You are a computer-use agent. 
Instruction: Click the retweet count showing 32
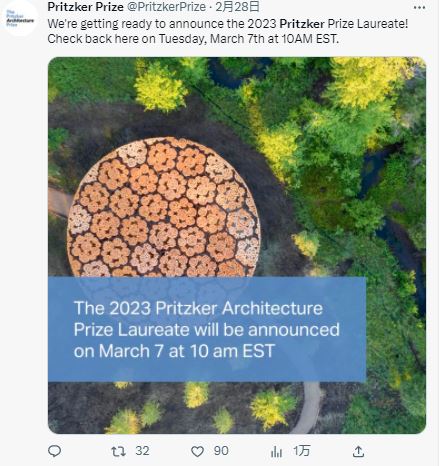click(x=142, y=451)
